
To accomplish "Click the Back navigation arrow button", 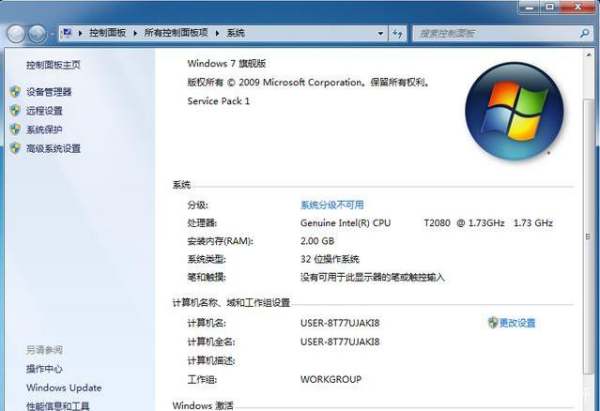I will [16, 33].
